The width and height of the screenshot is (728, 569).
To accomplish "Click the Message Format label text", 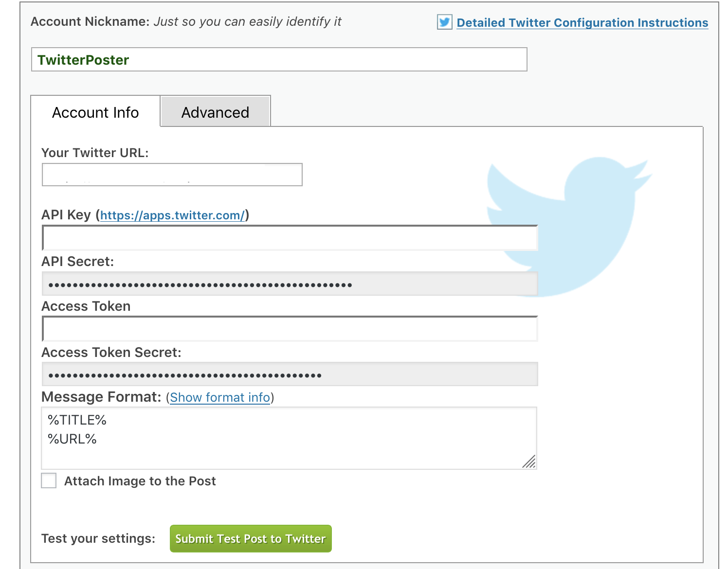I will (x=101, y=397).
